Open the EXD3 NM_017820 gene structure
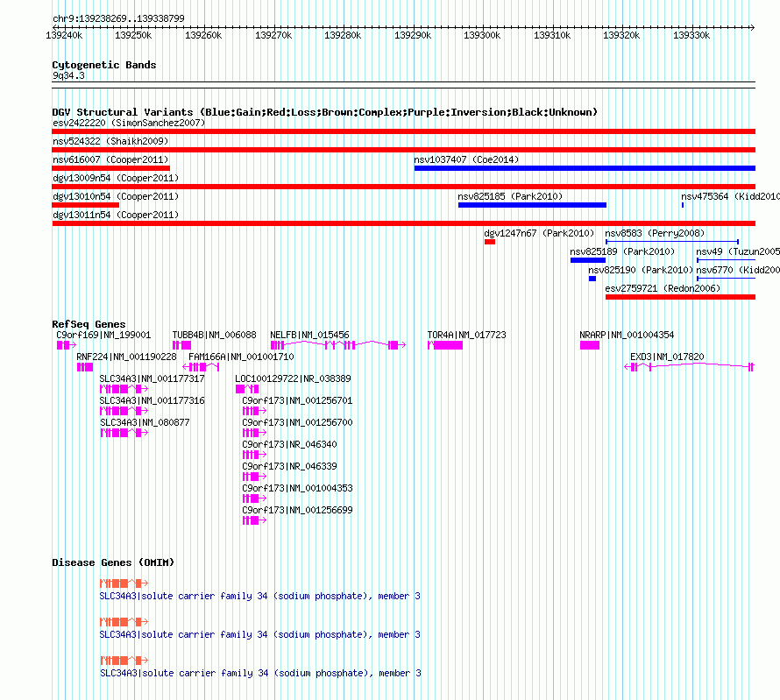780x700 pixels. click(690, 367)
